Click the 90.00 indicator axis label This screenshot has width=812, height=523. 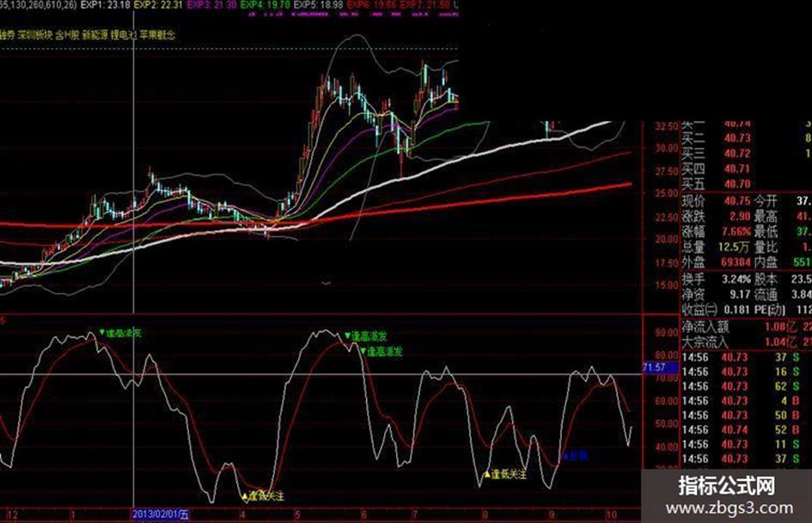pyautogui.click(x=667, y=333)
